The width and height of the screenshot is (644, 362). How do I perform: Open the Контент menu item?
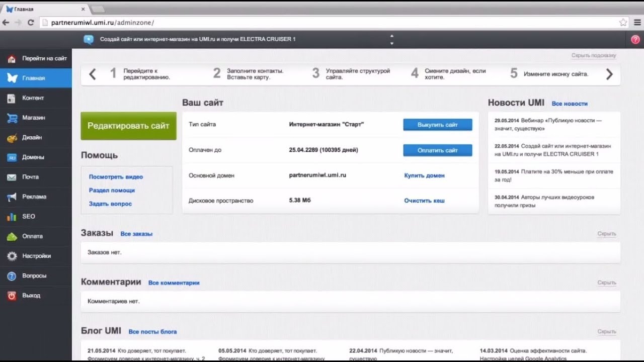click(x=36, y=98)
